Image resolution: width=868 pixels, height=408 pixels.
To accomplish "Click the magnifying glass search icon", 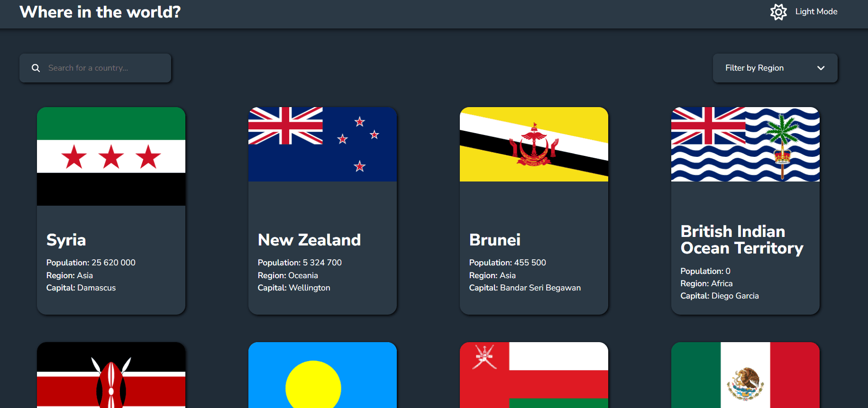I will pyautogui.click(x=36, y=68).
